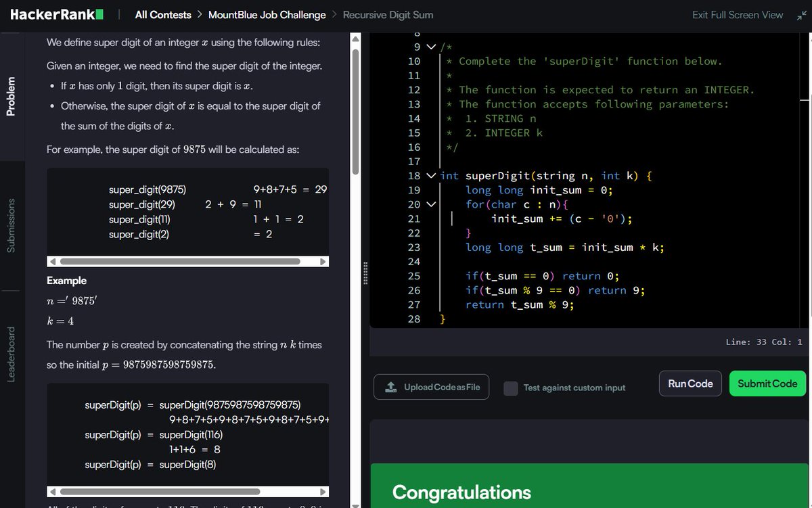Click the Submit Code button
812x508 pixels.
click(768, 384)
